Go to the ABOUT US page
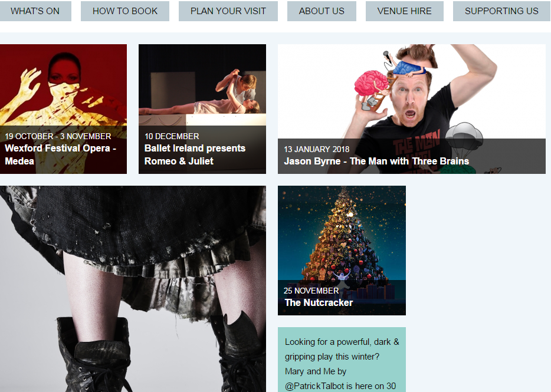Screen dimensions: 551x392 [322, 11]
